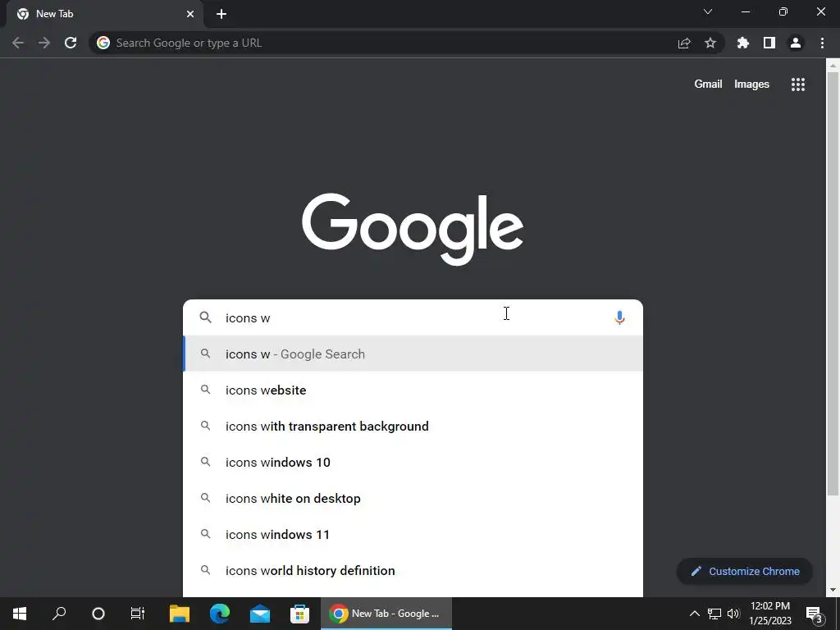
Task: Open Windows taskbar search
Action: pos(59,614)
